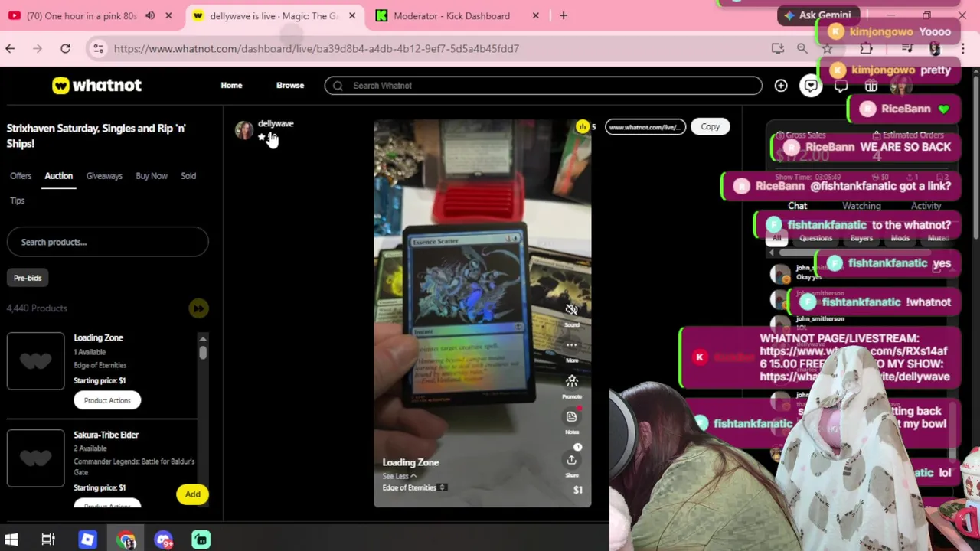Open dellywave profile name

point(276,123)
